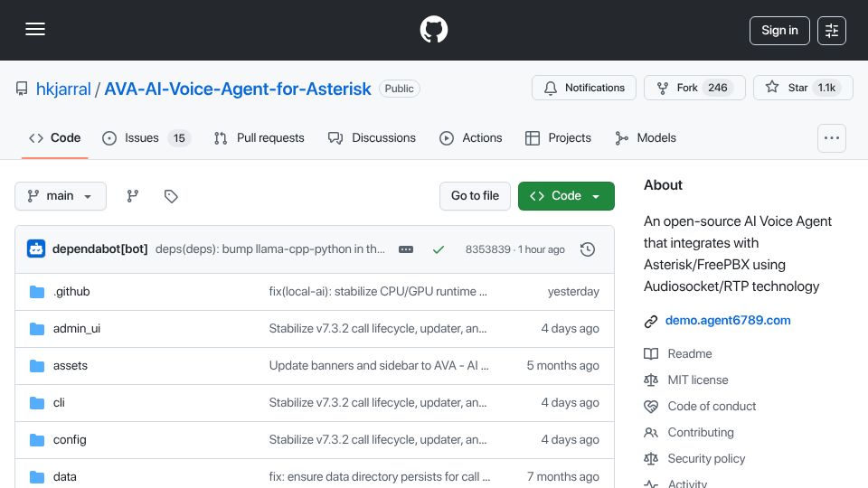The image size is (868, 488).
Task: Open the dependabot[bot] avatar
Action: point(36,249)
